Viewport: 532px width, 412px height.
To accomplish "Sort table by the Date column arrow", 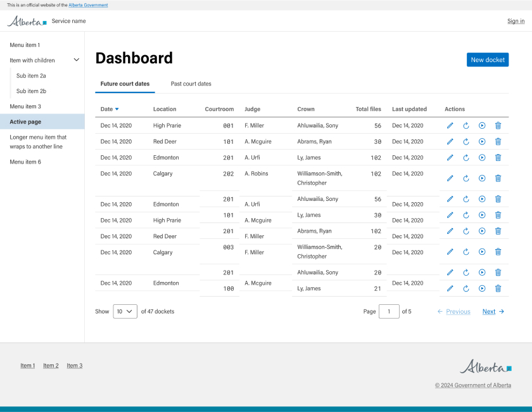I will click(117, 109).
